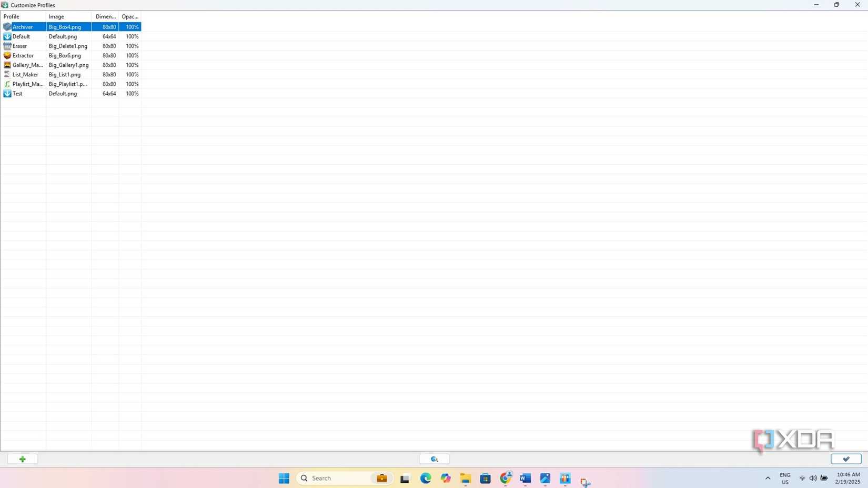Expand hidden icons in the system tray
Viewport: 868px width, 488px height.
768,478
